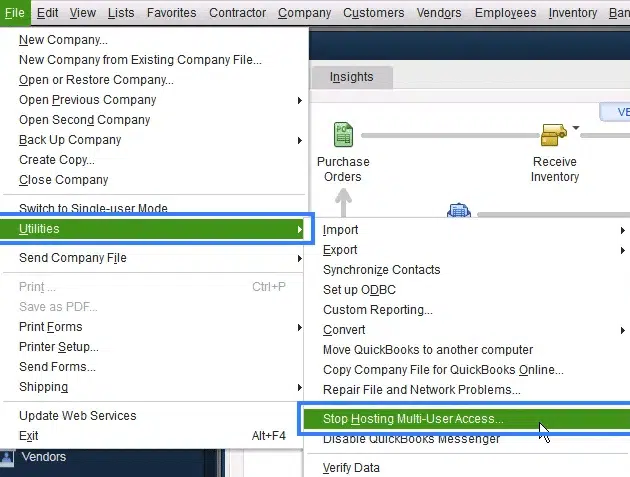Open the Insights tab

[x=351, y=77]
